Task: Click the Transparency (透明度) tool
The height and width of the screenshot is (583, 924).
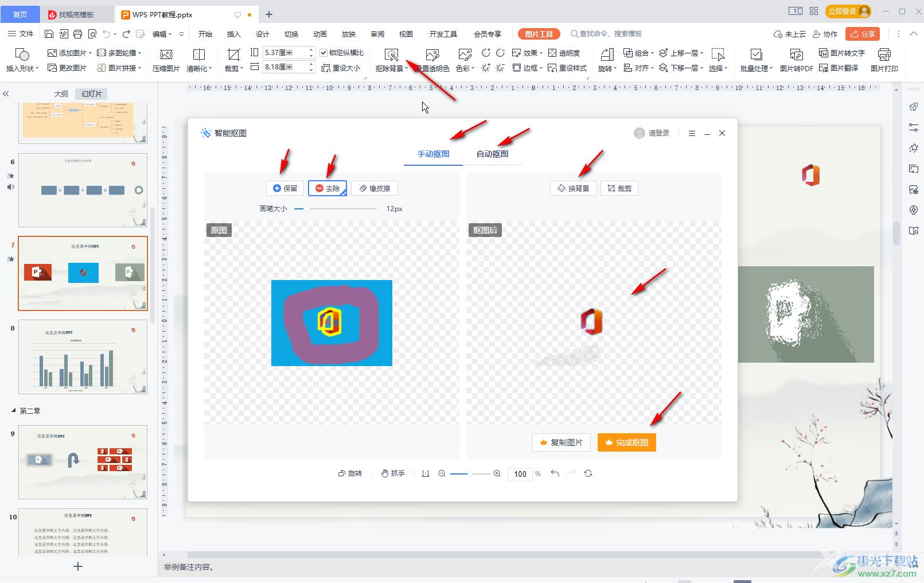Action: click(564, 53)
